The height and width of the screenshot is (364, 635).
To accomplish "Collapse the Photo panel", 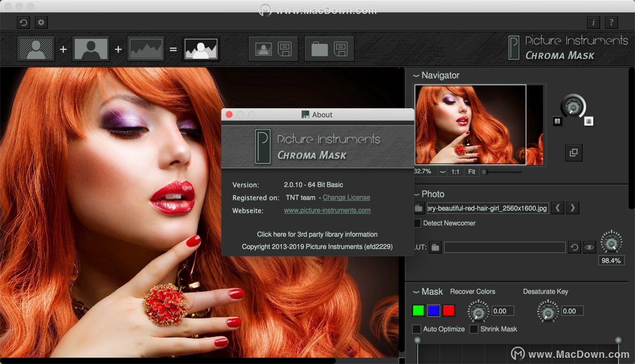I will [416, 195].
